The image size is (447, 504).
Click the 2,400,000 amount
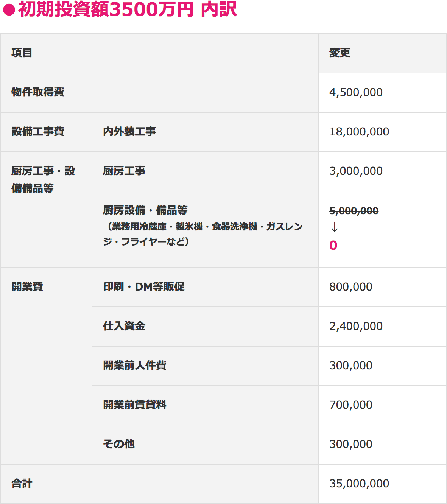coord(356,326)
